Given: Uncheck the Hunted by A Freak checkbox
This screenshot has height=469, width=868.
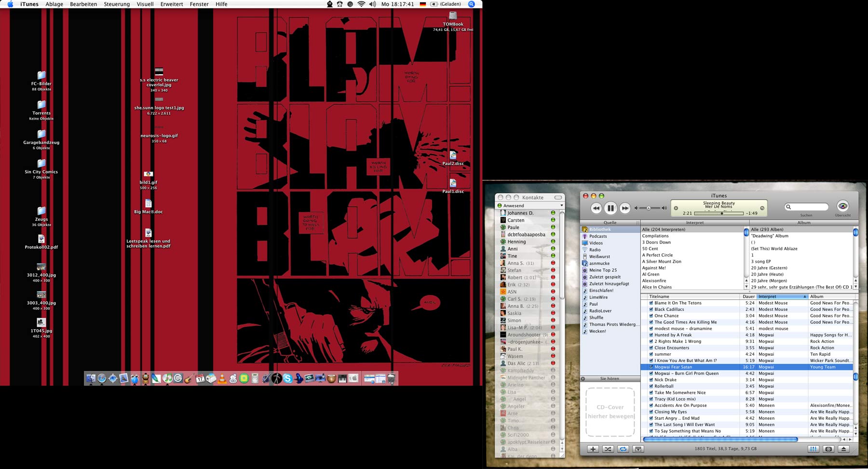Looking at the screenshot, I should tap(651, 335).
